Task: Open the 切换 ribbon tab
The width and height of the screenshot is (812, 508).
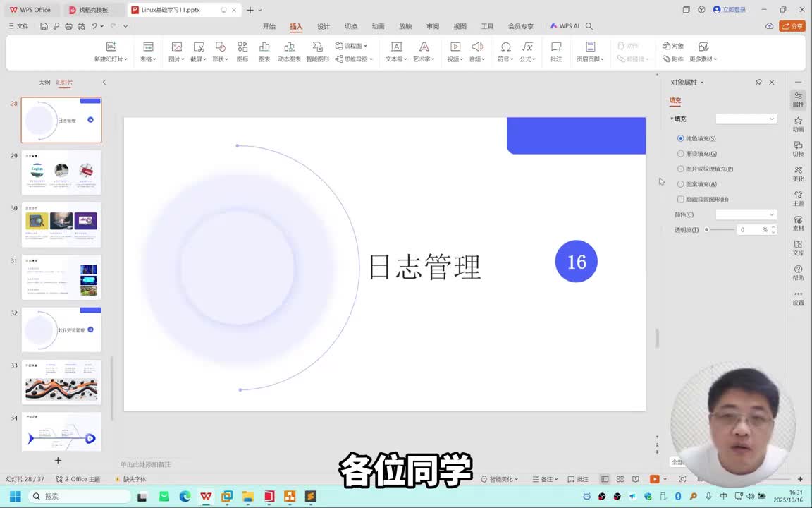Action: coord(350,26)
